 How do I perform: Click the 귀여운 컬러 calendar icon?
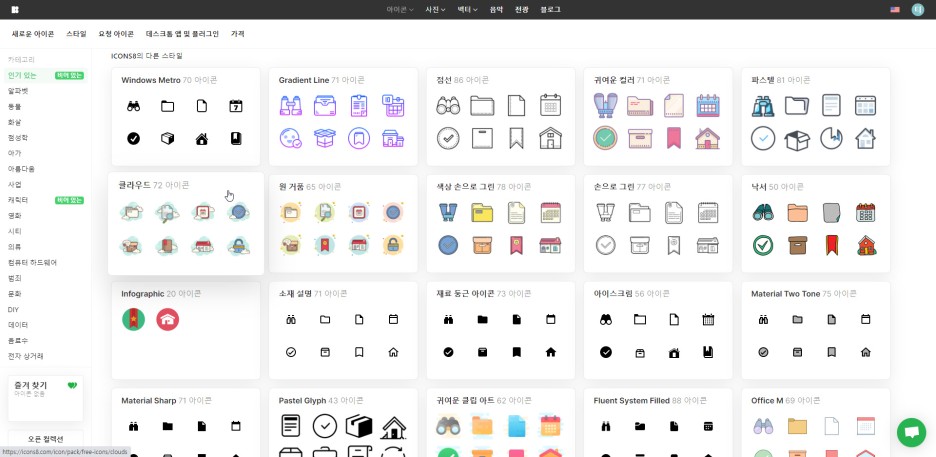(708, 106)
